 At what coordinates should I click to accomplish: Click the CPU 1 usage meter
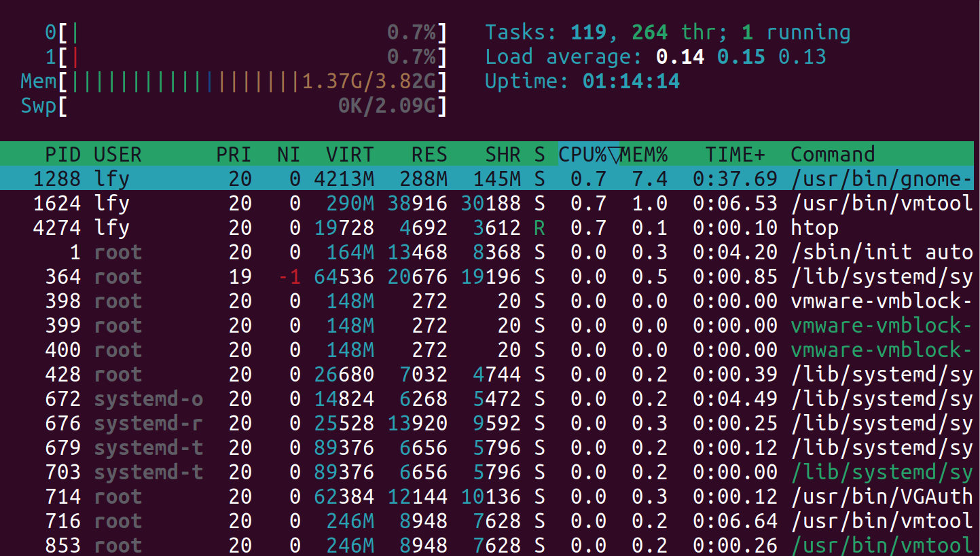pos(246,56)
